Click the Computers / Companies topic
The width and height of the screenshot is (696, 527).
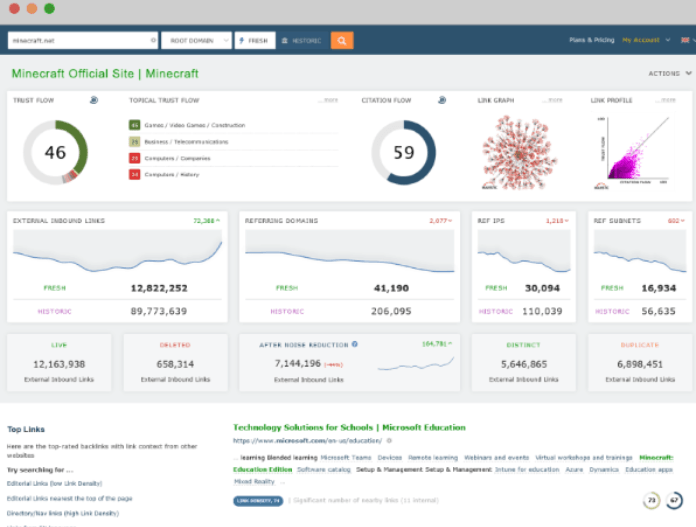click(x=177, y=158)
